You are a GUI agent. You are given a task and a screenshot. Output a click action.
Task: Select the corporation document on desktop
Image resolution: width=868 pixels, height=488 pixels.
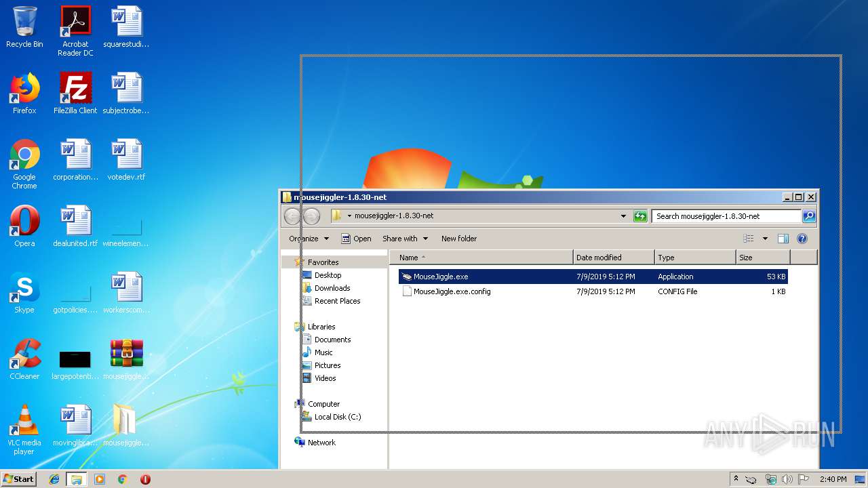click(75, 160)
